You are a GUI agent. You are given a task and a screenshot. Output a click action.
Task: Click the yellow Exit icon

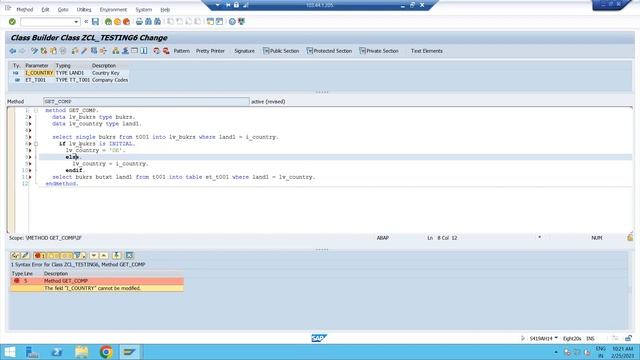click(117, 22)
